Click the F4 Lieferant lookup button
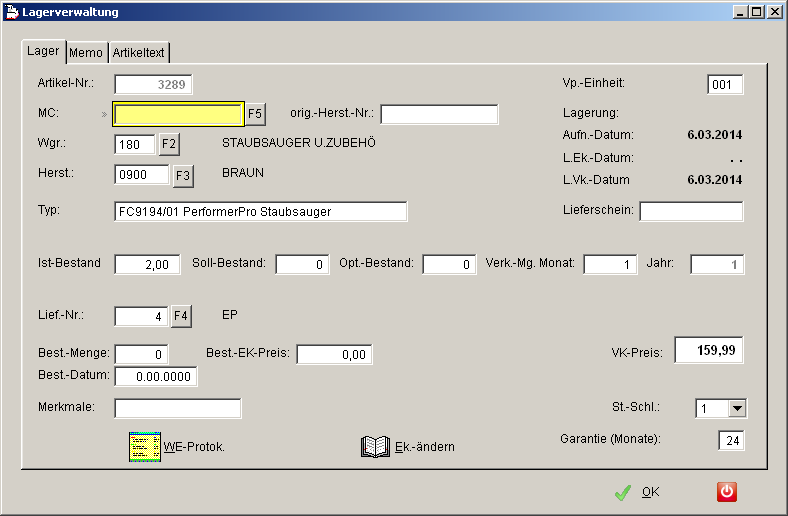Screen dimensions: 788x516 tap(181, 316)
